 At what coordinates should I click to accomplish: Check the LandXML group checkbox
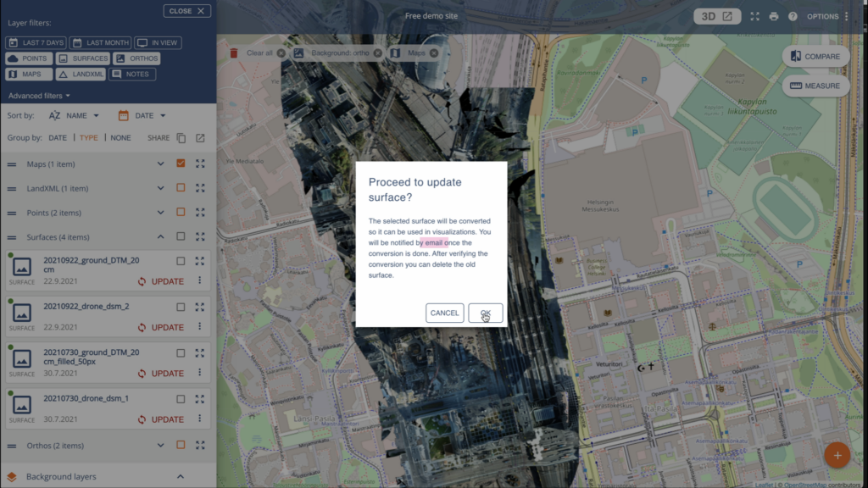tap(181, 187)
